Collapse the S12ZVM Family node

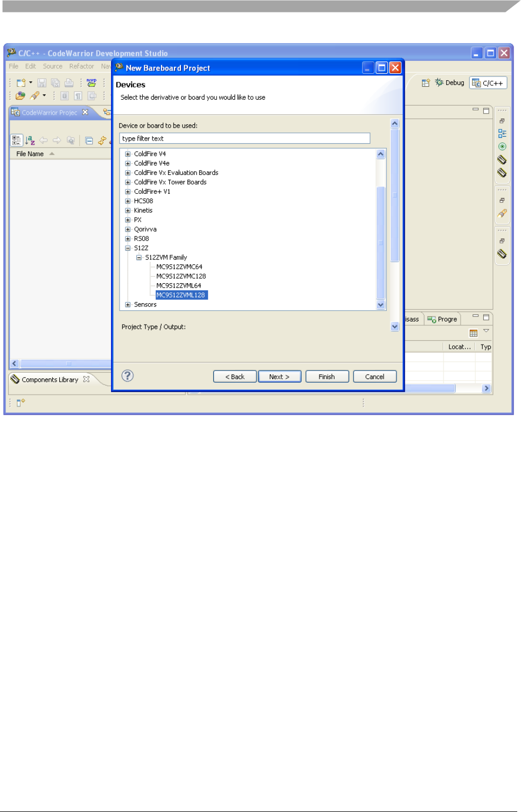pos(139,257)
